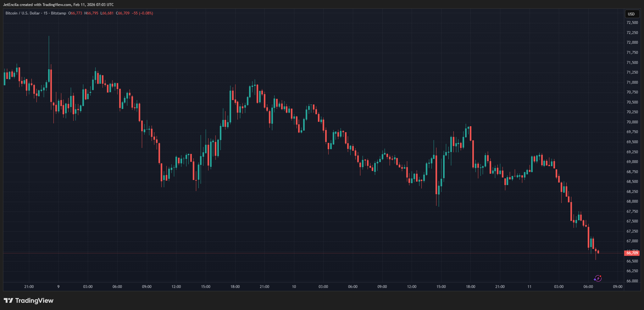Click the date label 10 on time axis
Viewport: 644px width, 310px height.
294,287
